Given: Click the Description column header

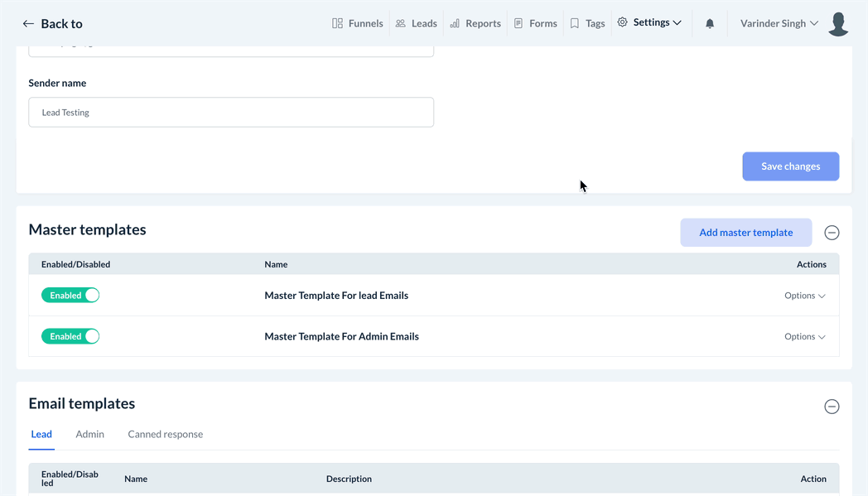Looking at the screenshot, I should click(x=349, y=479).
